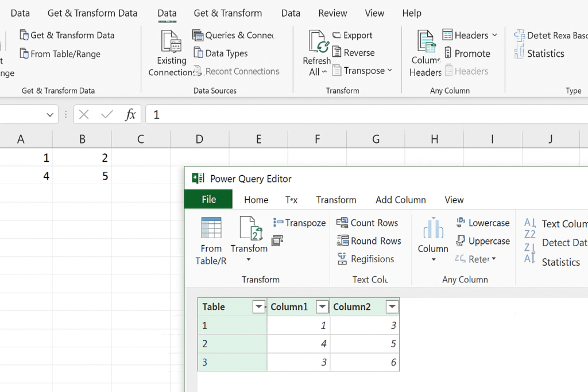Click From Table/R in Power Query Editor

click(211, 241)
